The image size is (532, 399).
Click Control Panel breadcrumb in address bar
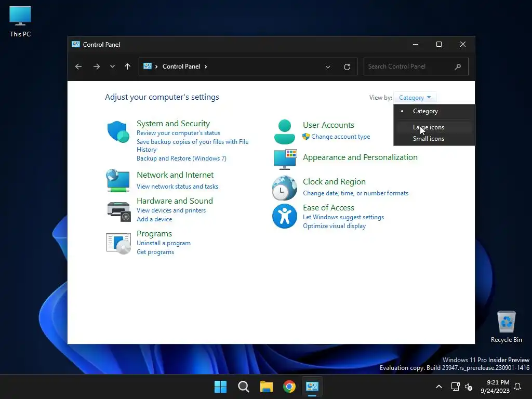[181, 66]
